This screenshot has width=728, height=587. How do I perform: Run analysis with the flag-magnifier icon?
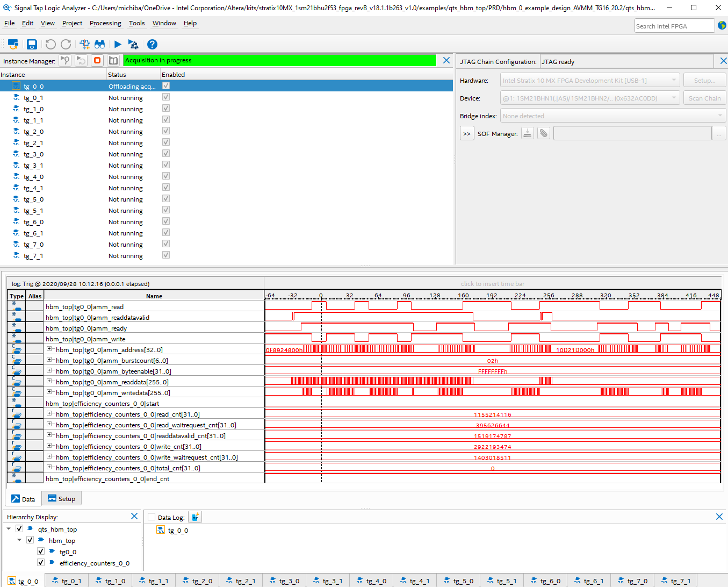(65, 60)
